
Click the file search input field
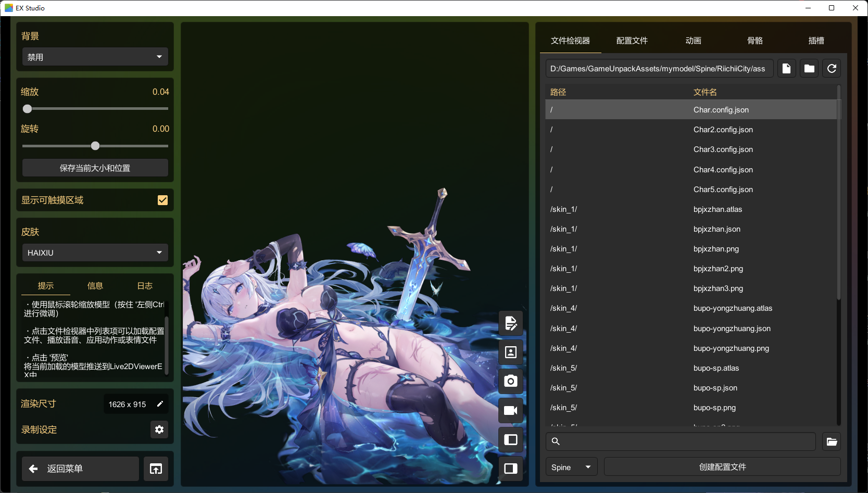681,441
